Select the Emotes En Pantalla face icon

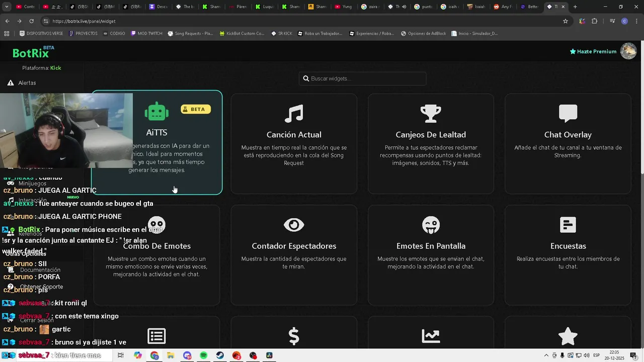431,225
